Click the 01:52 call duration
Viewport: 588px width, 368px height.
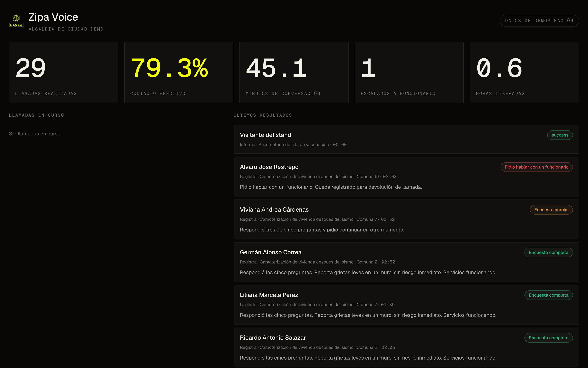point(388,219)
